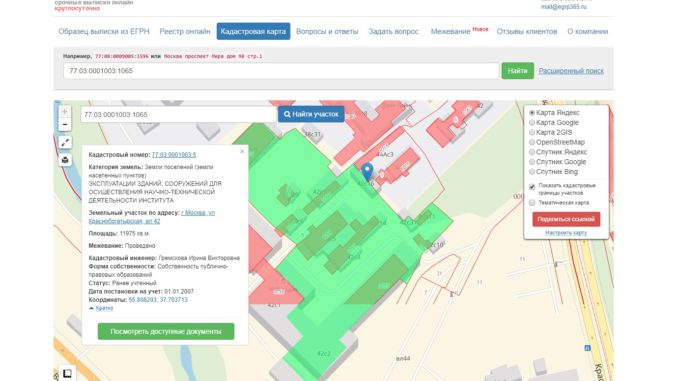Collapse details via Кратко link
The width and height of the screenshot is (678, 381).
tap(104, 308)
